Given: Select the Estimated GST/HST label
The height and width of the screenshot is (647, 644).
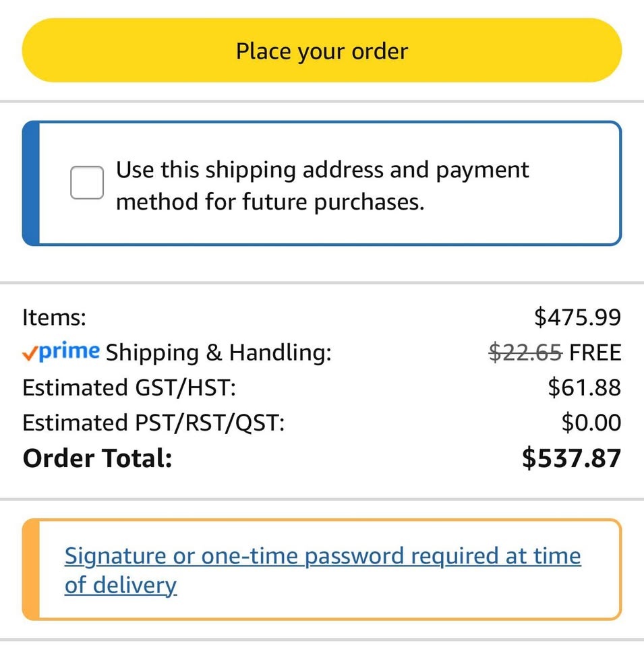Looking at the screenshot, I should 129,388.
